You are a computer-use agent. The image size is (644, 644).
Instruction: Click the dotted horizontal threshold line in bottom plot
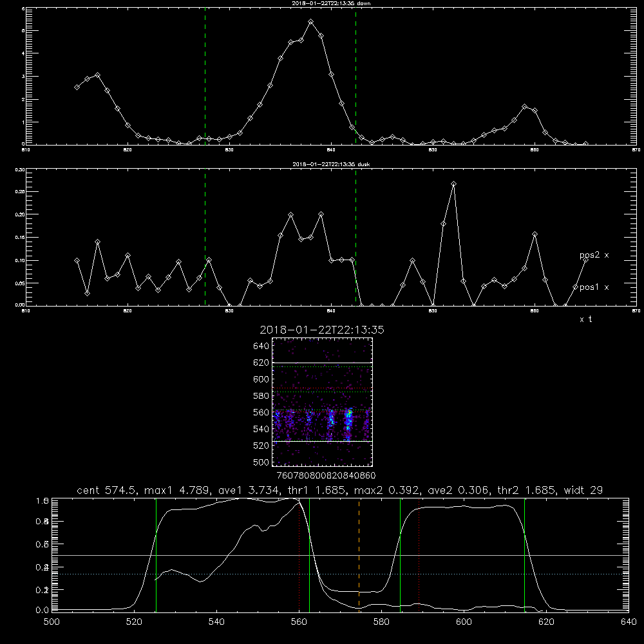(x=340, y=574)
